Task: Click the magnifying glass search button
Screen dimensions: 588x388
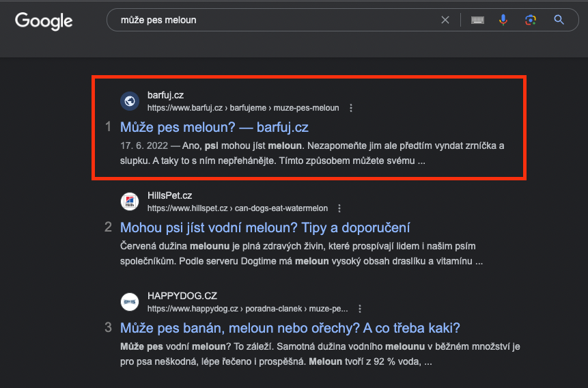Action: tap(559, 20)
